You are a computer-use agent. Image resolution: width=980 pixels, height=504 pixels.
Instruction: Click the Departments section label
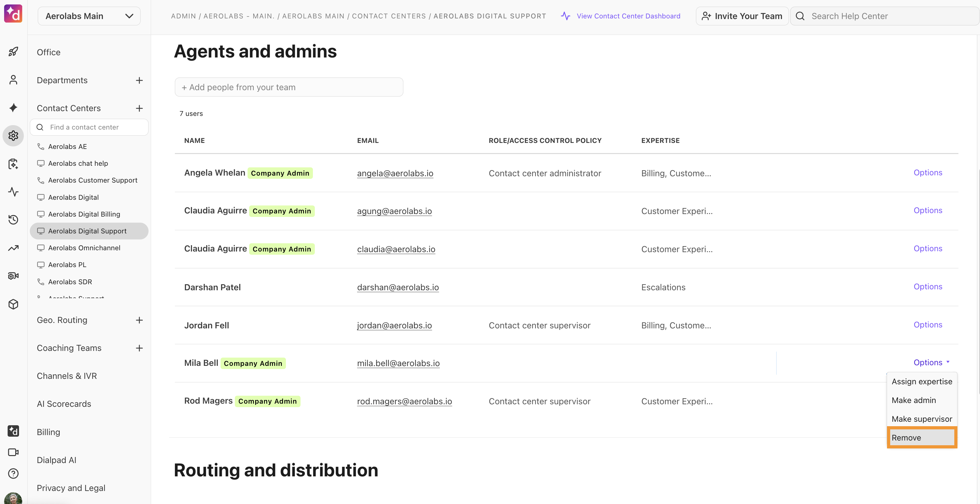[62, 80]
